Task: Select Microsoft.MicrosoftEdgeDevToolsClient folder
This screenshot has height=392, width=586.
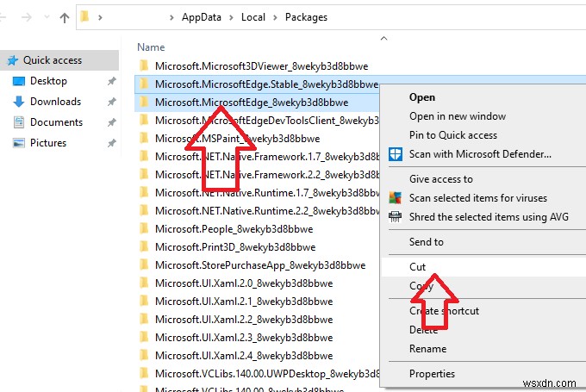Action: pos(267,121)
